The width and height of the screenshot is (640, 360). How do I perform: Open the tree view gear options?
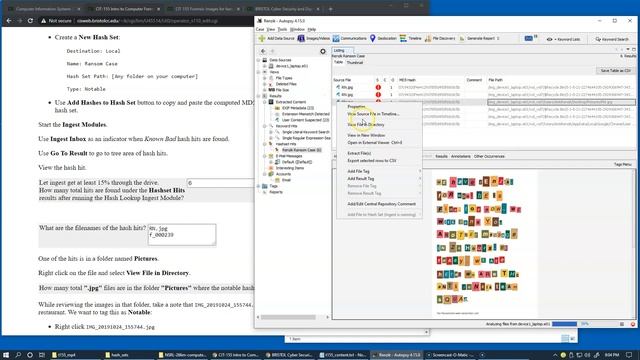click(323, 51)
